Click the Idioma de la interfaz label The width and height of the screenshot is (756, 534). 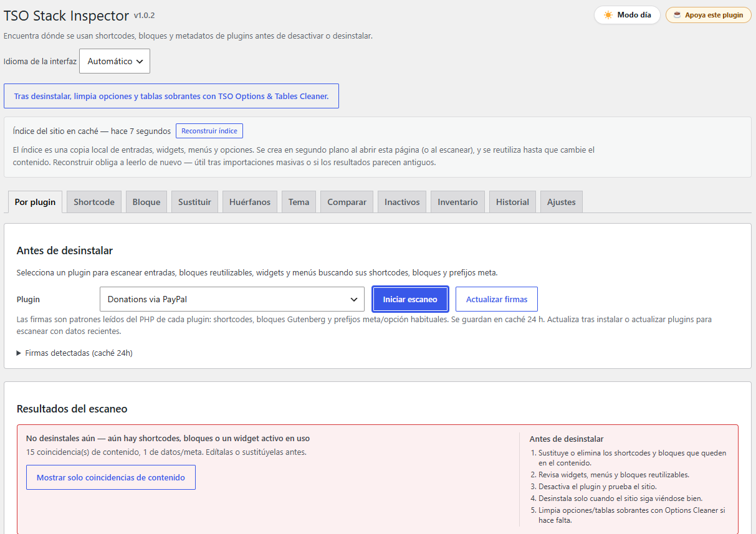click(x=40, y=61)
